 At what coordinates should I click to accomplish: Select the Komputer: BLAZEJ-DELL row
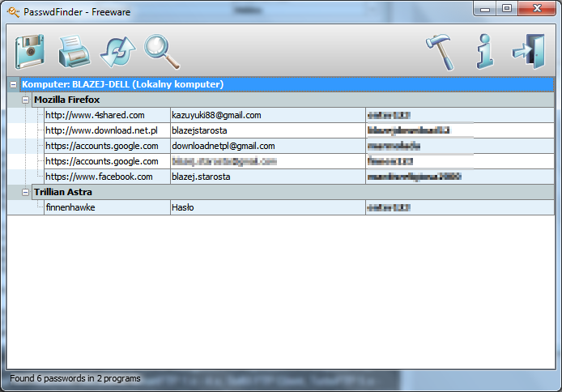(x=287, y=84)
